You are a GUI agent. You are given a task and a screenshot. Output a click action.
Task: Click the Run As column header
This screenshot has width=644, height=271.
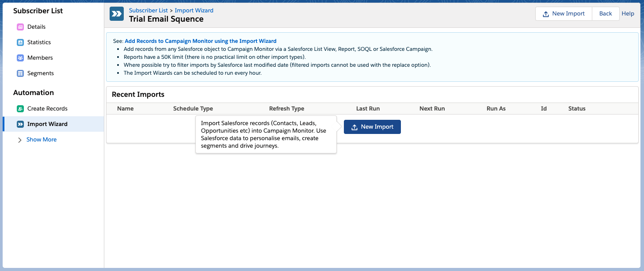pos(496,109)
